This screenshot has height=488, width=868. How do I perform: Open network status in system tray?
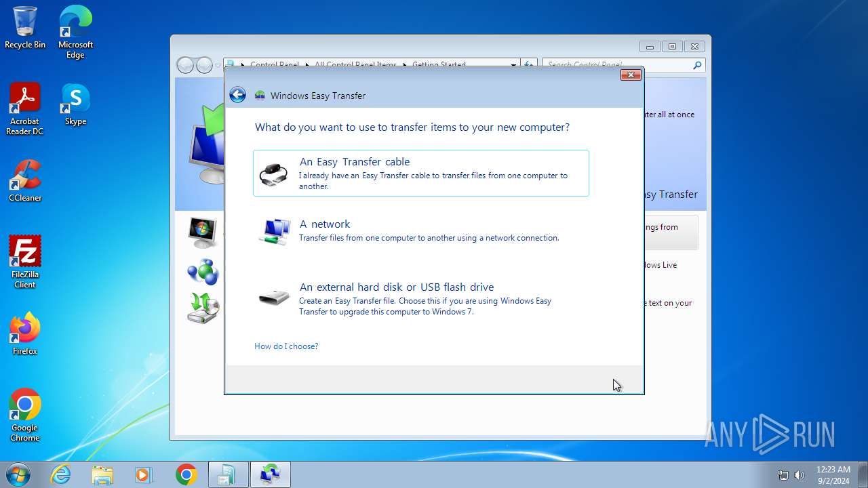[x=783, y=475]
